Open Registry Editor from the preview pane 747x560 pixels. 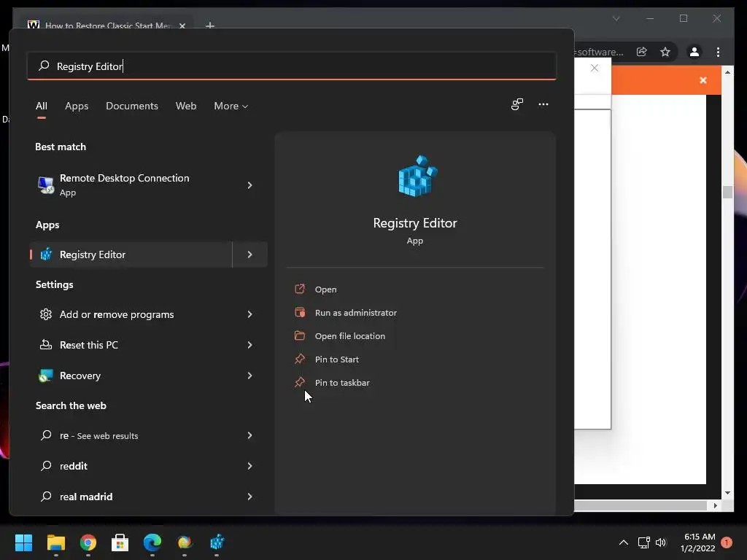point(325,289)
